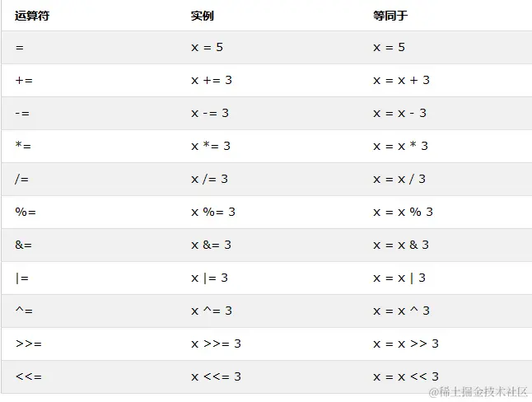Select the >>= operator cell
This screenshot has height=402, width=532.
pos(29,344)
